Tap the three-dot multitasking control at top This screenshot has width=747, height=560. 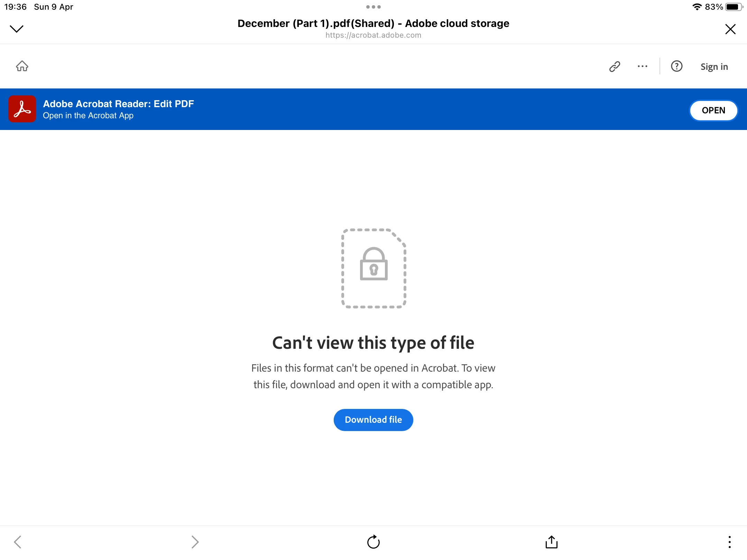pyautogui.click(x=373, y=7)
